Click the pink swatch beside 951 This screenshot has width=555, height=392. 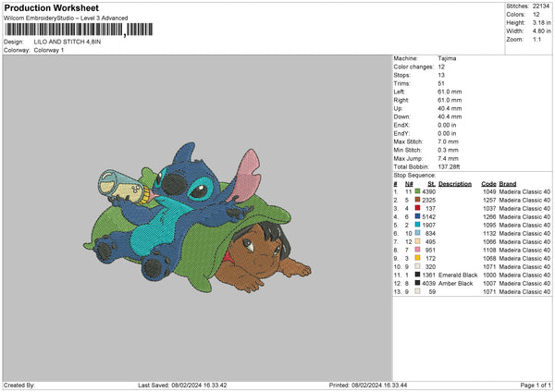click(418, 250)
